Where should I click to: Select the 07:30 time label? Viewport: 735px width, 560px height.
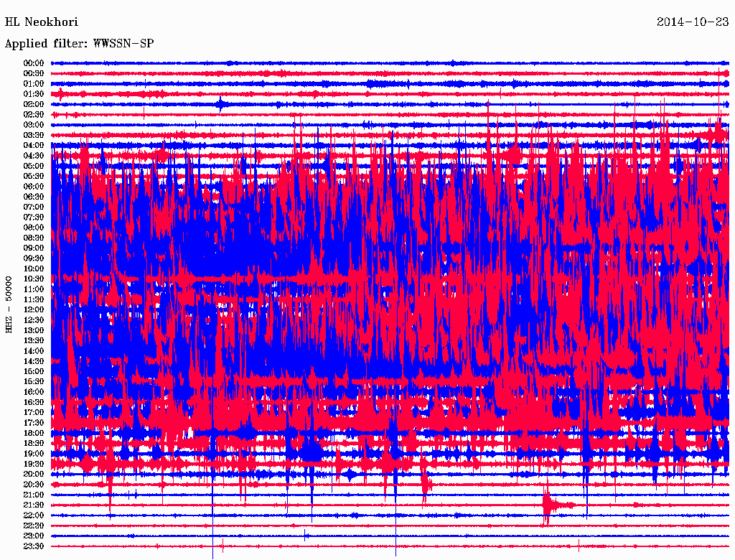(33, 217)
